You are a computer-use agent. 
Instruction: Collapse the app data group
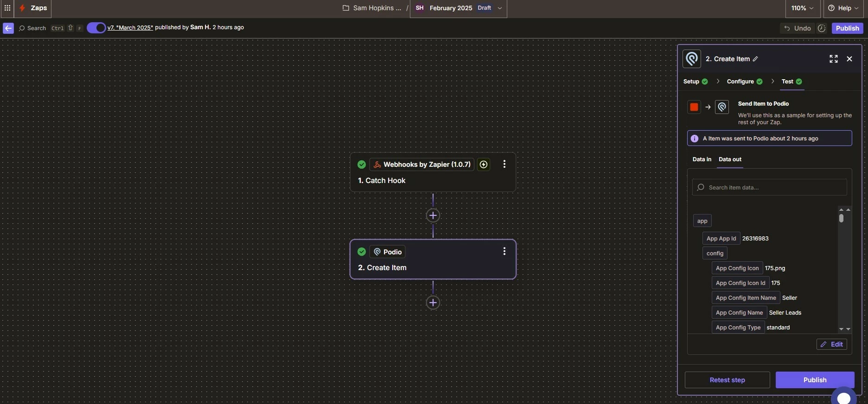point(702,221)
